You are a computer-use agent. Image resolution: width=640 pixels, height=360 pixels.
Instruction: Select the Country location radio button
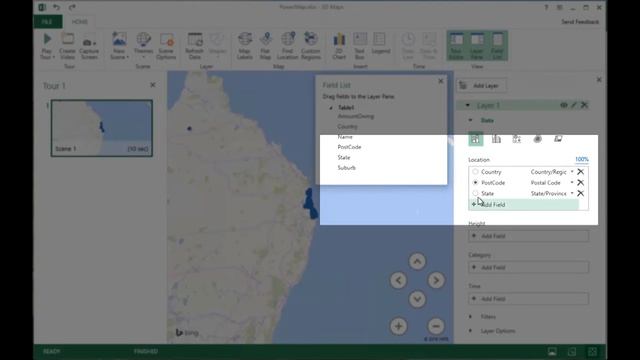pos(475,172)
